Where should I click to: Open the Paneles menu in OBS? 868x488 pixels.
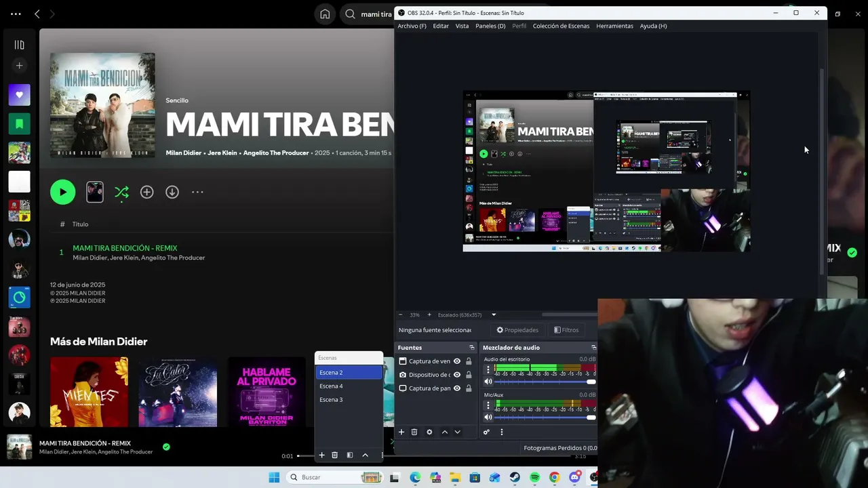pos(490,26)
